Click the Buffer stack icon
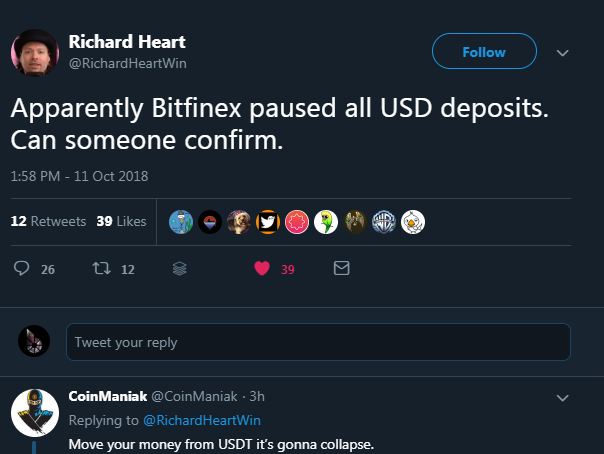The height and width of the screenshot is (454, 604). point(180,269)
